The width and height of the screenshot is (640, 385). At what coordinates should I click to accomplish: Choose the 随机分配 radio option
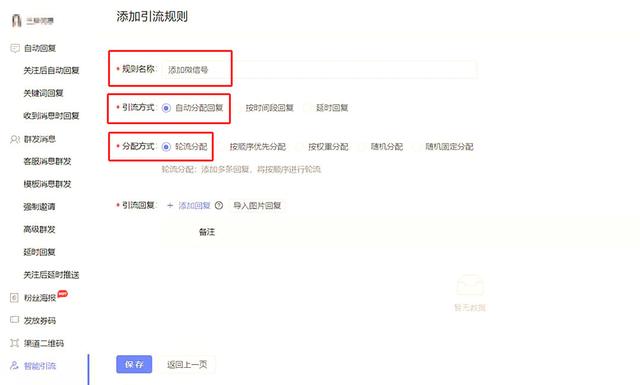click(382, 147)
